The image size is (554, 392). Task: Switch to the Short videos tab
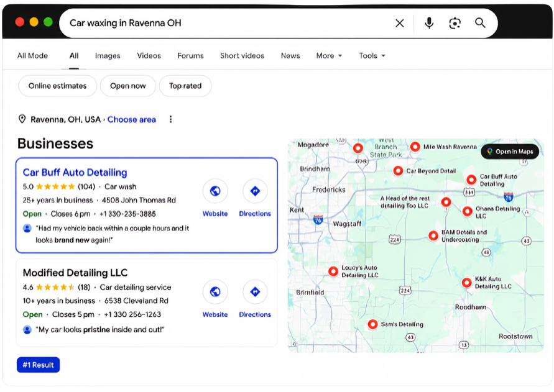[242, 56]
